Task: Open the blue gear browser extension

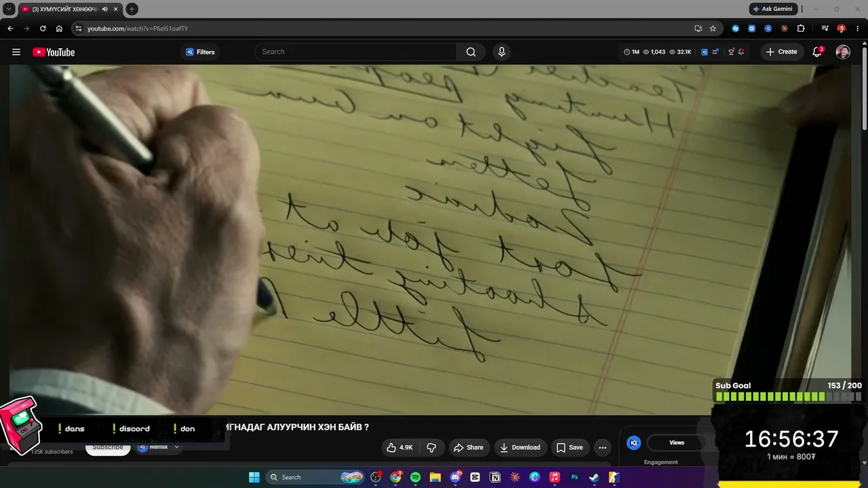Action: pyautogui.click(x=751, y=28)
